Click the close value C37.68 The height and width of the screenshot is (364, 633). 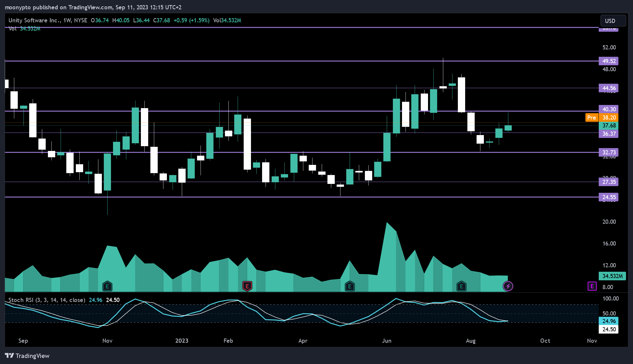162,20
